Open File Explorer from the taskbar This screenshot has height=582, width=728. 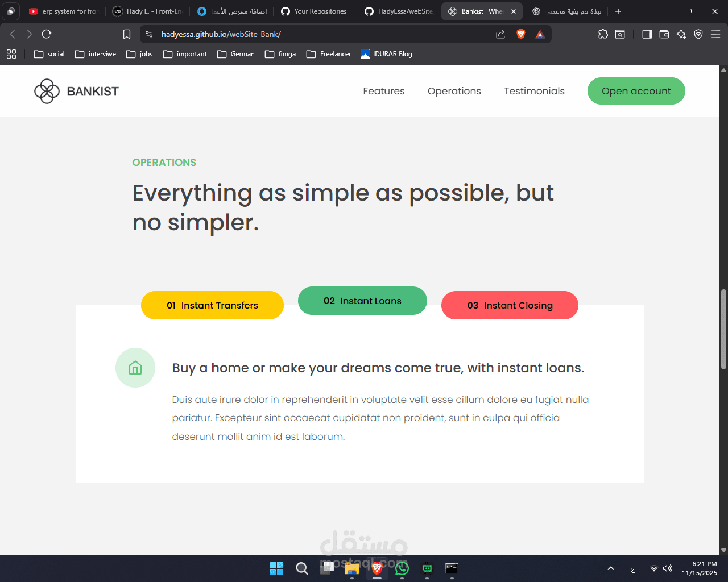click(352, 568)
